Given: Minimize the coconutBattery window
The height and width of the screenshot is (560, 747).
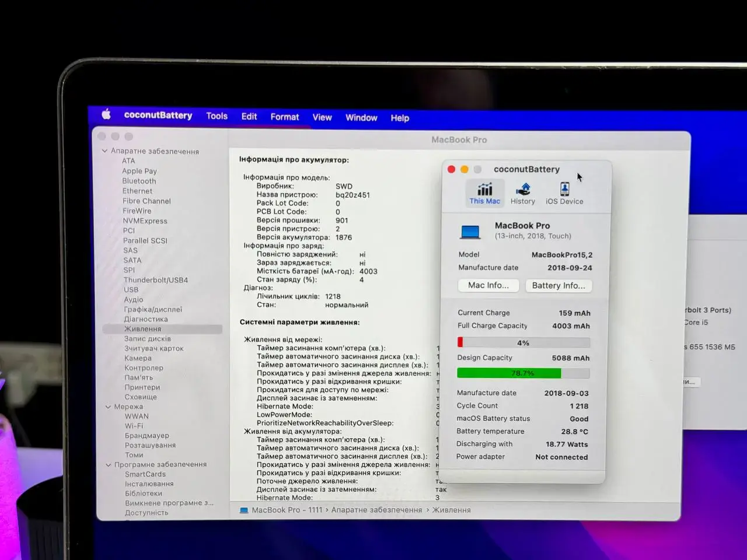Looking at the screenshot, I should click(x=465, y=169).
